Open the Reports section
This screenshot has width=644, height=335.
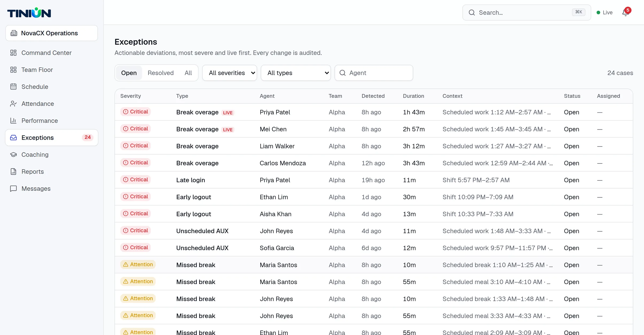[52, 172]
